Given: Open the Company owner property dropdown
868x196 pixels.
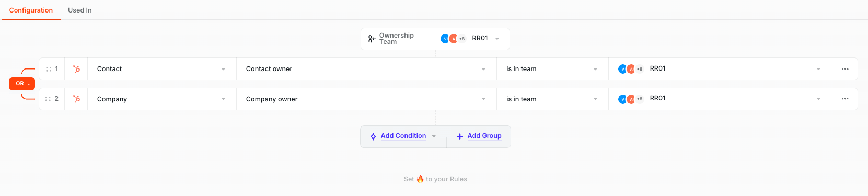Looking at the screenshot, I should [366, 99].
